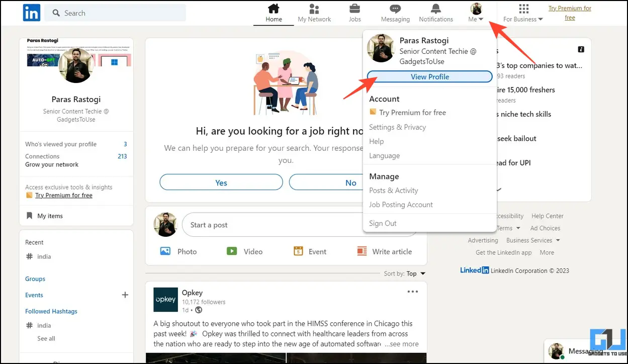Open Opkey post three-dot menu
This screenshot has width=628, height=364.
point(413,292)
